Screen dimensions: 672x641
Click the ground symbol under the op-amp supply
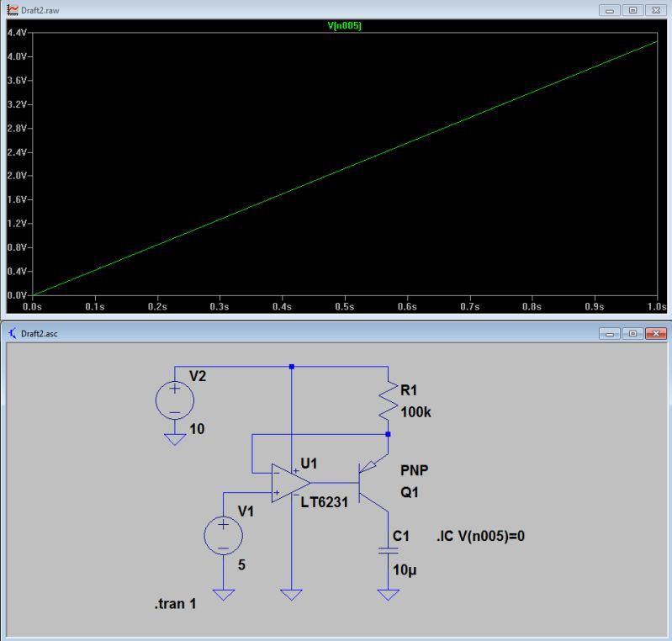coord(292,595)
